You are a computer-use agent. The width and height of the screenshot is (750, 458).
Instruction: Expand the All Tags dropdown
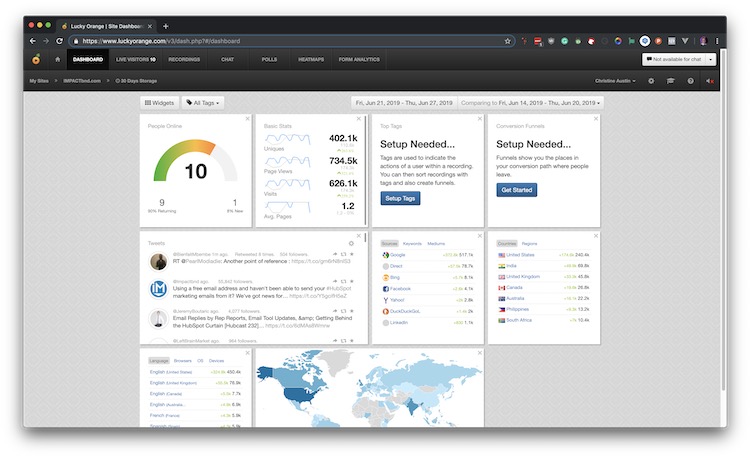pyautogui.click(x=203, y=103)
